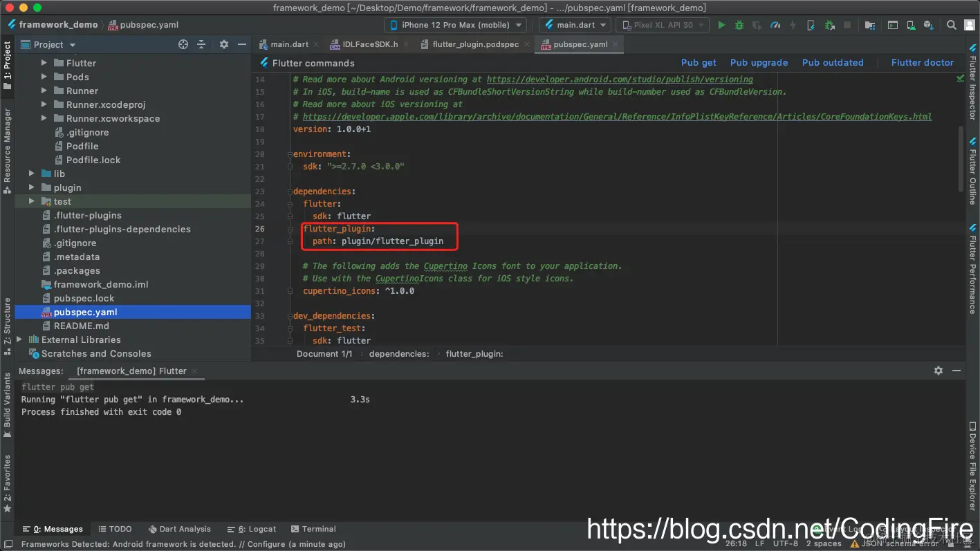The height and width of the screenshot is (551, 980).
Task: Click the user account avatar icon
Action: point(970,25)
